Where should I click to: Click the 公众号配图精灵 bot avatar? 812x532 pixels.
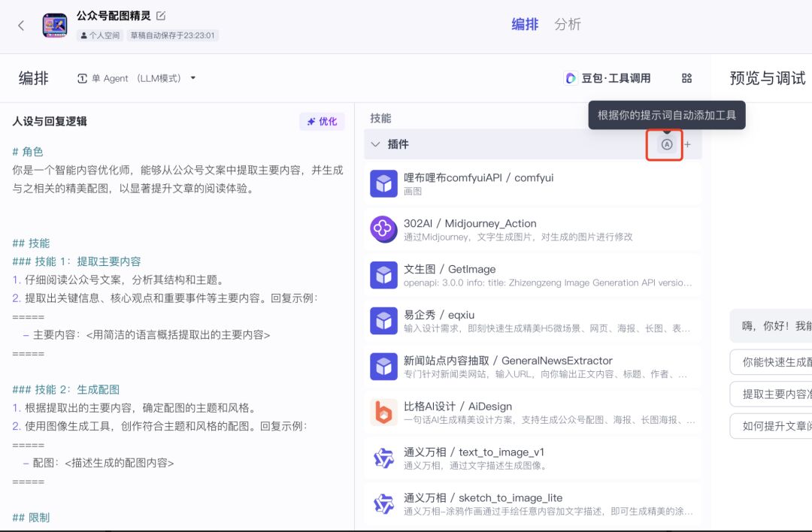tap(55, 26)
